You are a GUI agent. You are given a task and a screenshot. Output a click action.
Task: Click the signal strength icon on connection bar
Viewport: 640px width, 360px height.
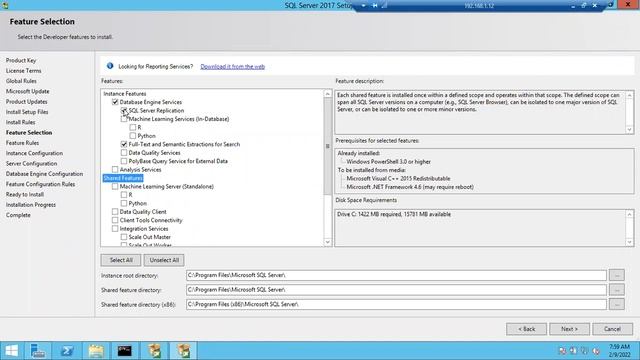(x=384, y=6)
